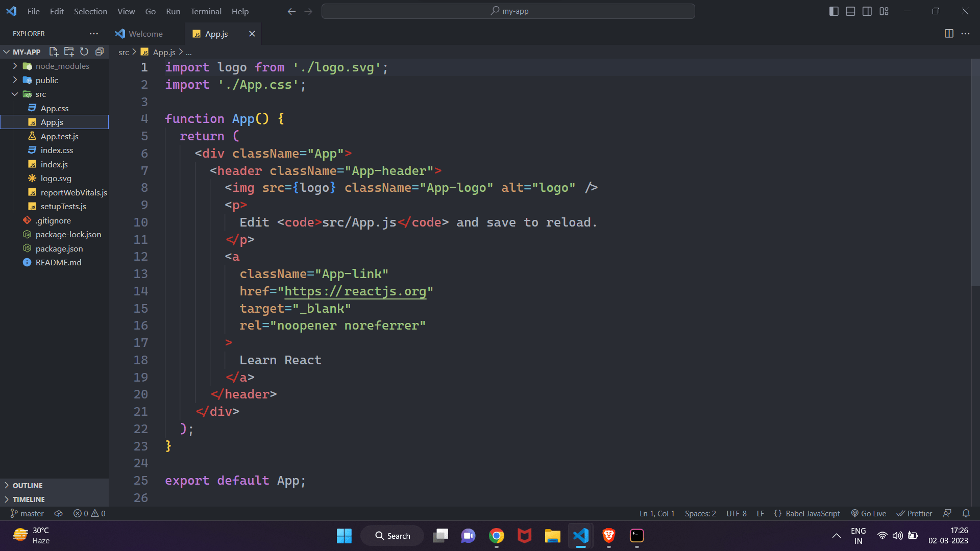Viewport: 980px width, 551px height.
Task: Toggle the Primary Side Bar visibility
Action: 834,11
